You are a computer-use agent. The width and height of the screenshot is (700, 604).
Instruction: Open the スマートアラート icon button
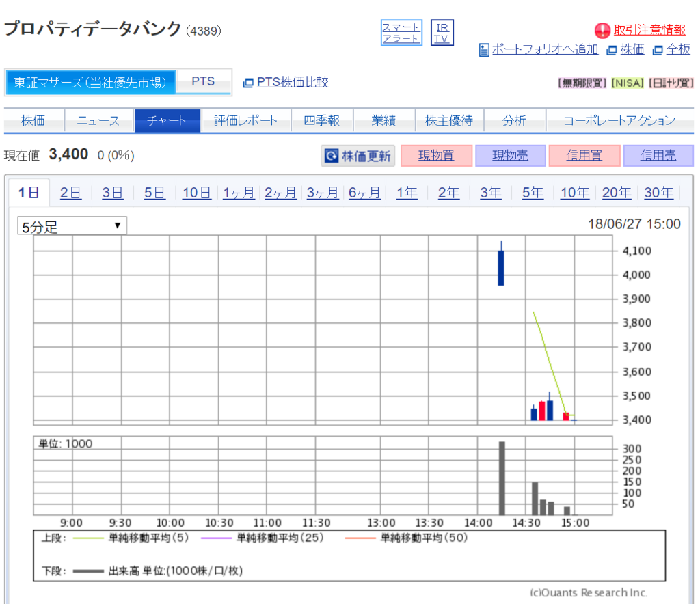tap(401, 33)
